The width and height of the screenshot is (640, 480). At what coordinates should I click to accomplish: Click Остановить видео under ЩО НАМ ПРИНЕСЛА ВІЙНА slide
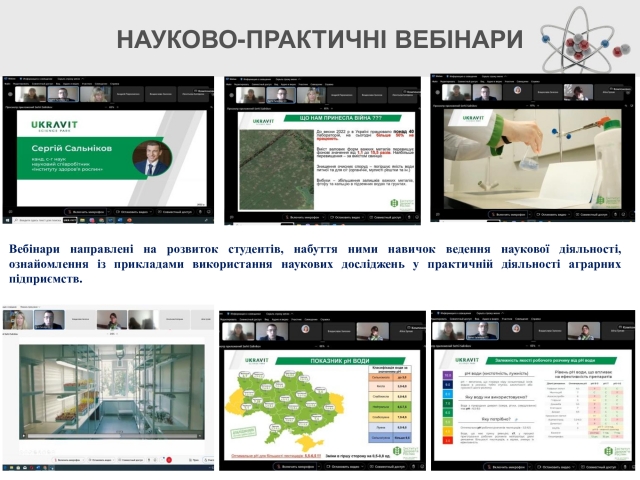[347, 217]
